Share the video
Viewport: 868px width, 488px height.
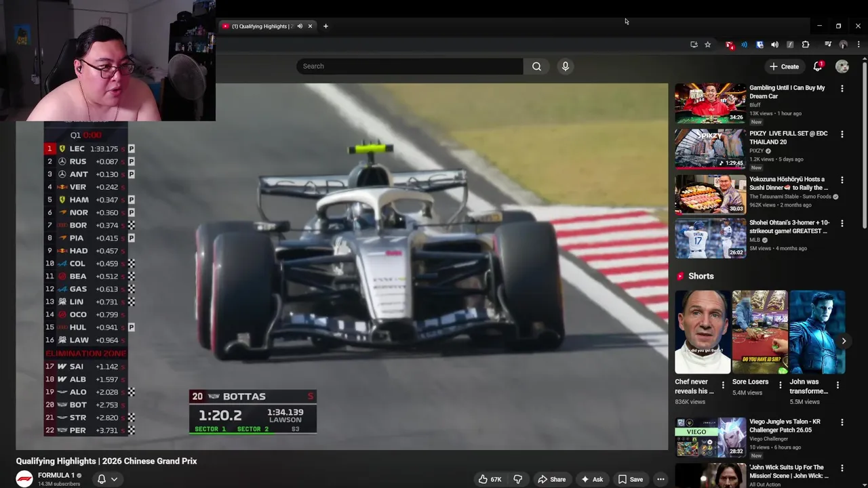(x=551, y=479)
